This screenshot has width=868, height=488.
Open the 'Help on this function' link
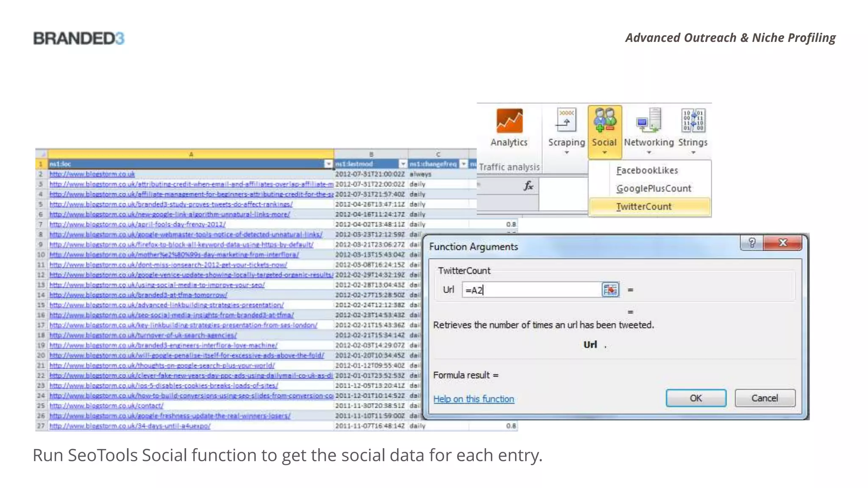point(473,399)
